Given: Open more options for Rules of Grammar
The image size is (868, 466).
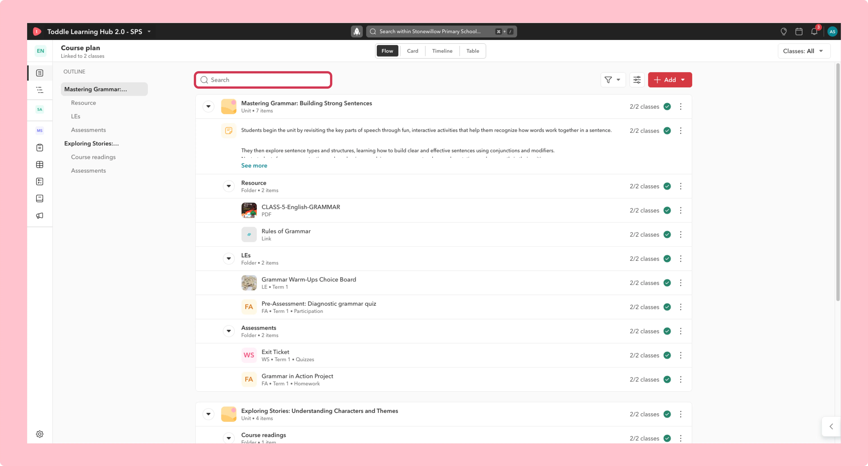Looking at the screenshot, I should coord(681,234).
